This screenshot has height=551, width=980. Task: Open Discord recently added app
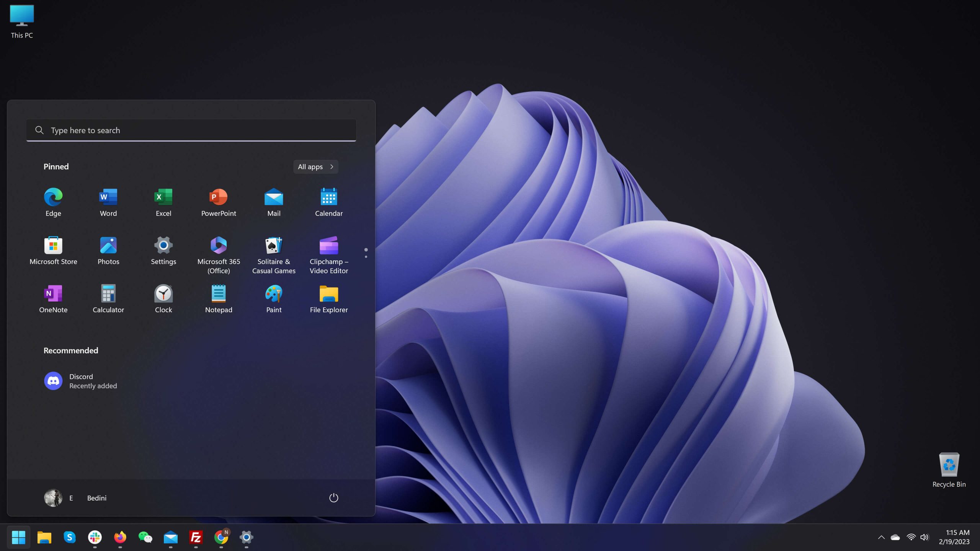coord(80,381)
